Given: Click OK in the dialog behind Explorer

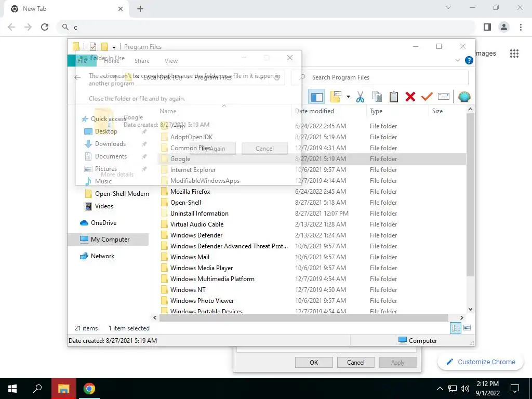Looking at the screenshot, I should click(314, 362).
